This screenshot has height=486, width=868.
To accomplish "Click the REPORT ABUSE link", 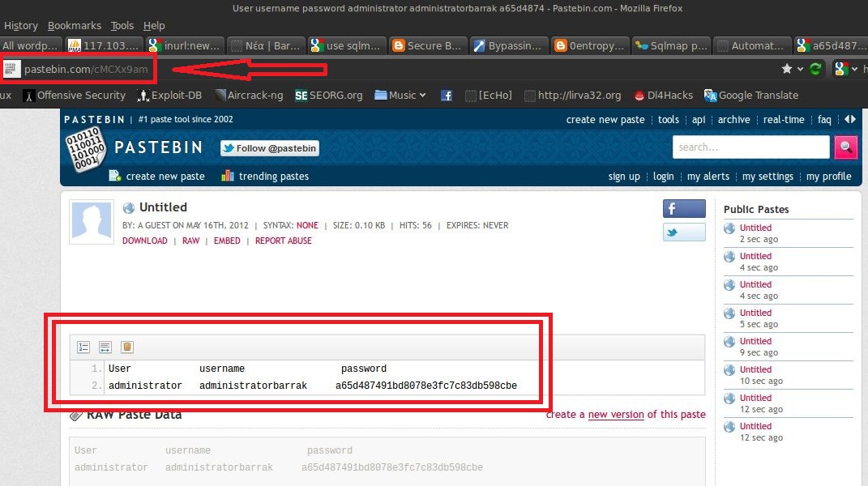I will (x=284, y=241).
